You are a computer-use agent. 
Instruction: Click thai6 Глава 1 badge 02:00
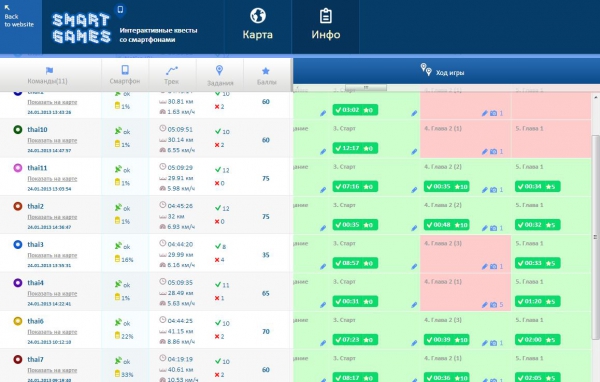(x=538, y=340)
